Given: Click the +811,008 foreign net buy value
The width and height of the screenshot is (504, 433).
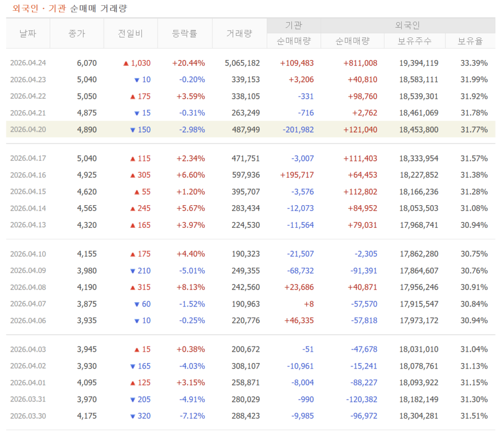Looking at the screenshot, I should point(360,63).
